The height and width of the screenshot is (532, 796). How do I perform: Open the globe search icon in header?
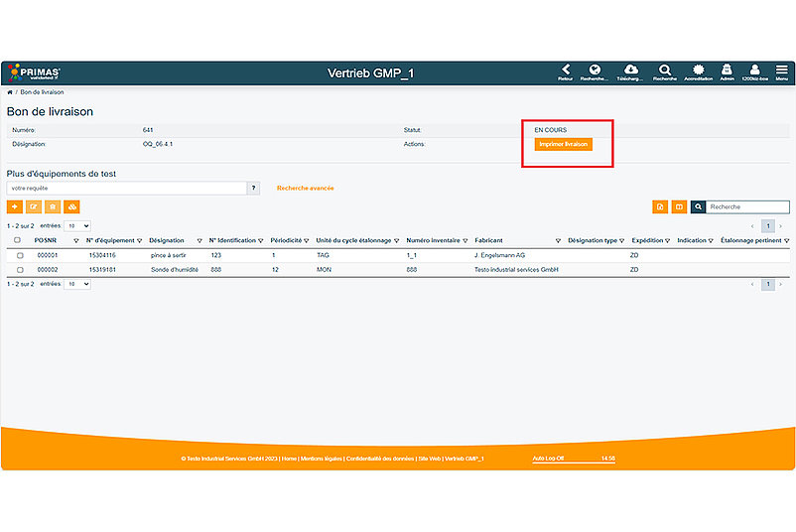594,72
